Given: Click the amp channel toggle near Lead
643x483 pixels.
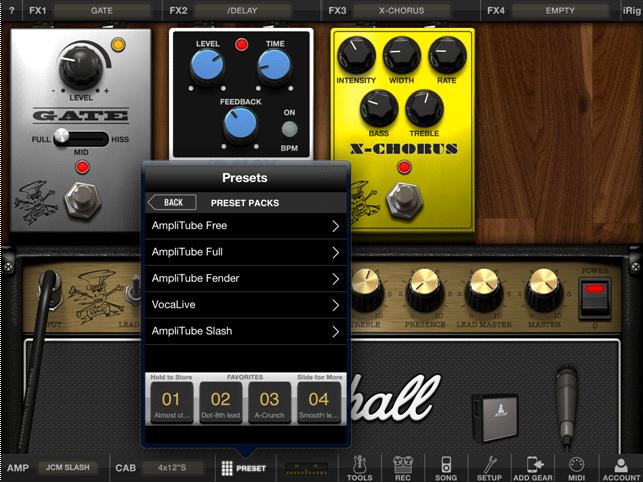Looking at the screenshot, I should click(134, 289).
